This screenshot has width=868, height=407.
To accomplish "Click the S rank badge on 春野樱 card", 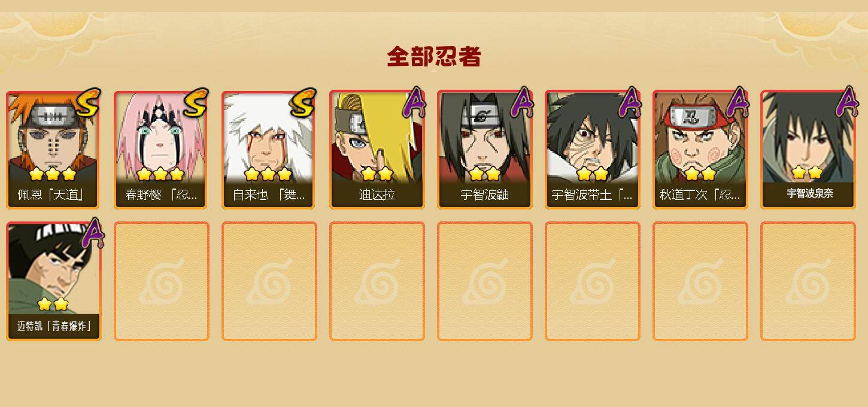I will [196, 103].
